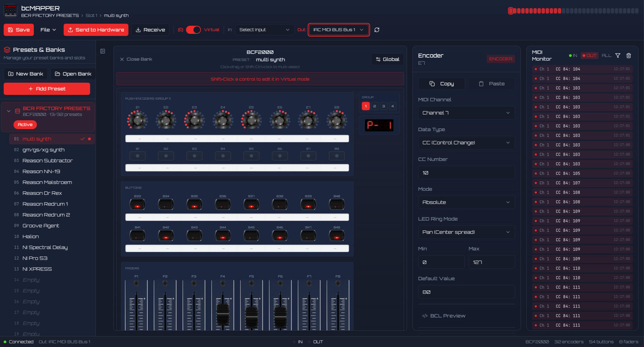Show ALL messages in the MIDI Monitor

606,56
